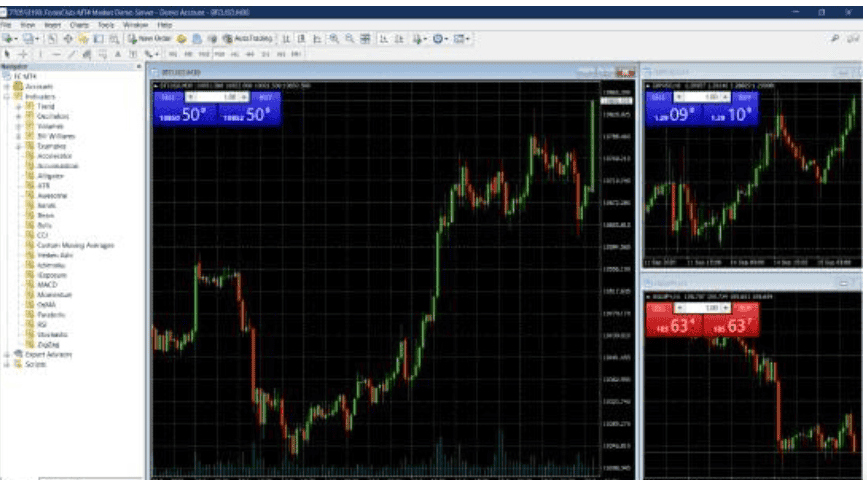Select the Alligator indicator in Navigator

tap(51, 176)
